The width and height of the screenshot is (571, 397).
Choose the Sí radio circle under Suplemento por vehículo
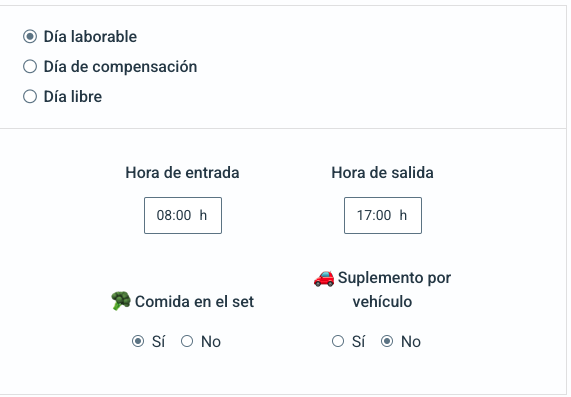point(338,341)
